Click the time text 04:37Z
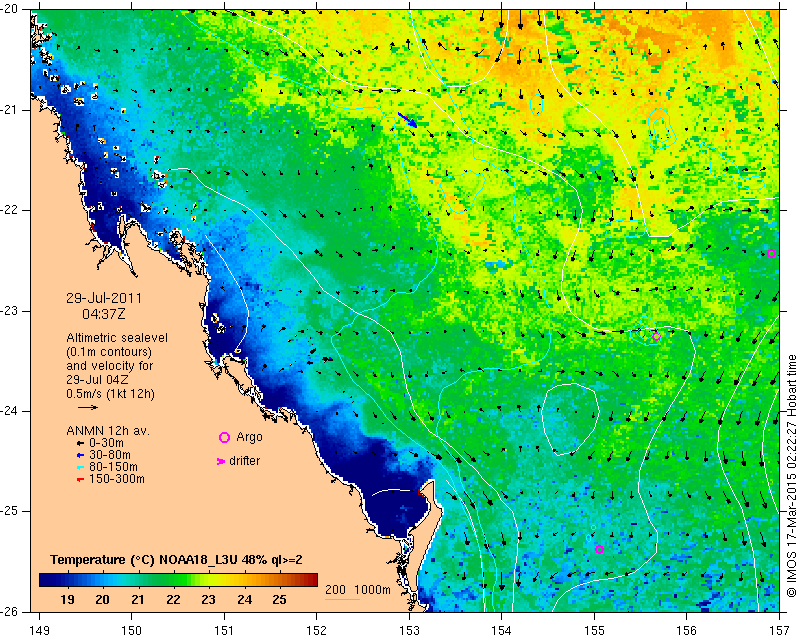Image resolution: width=800 pixels, height=640 pixels. (x=104, y=314)
